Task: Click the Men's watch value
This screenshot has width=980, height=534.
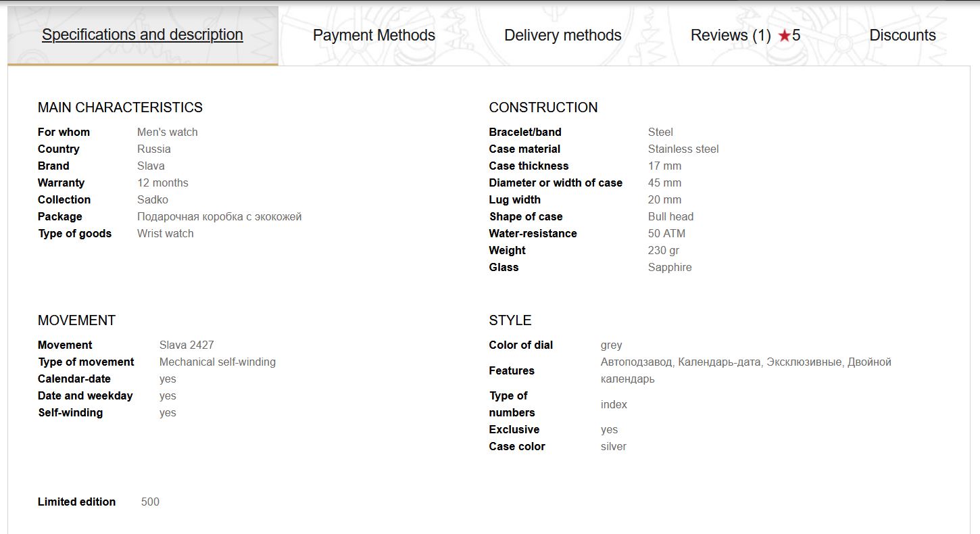Action: click(168, 132)
